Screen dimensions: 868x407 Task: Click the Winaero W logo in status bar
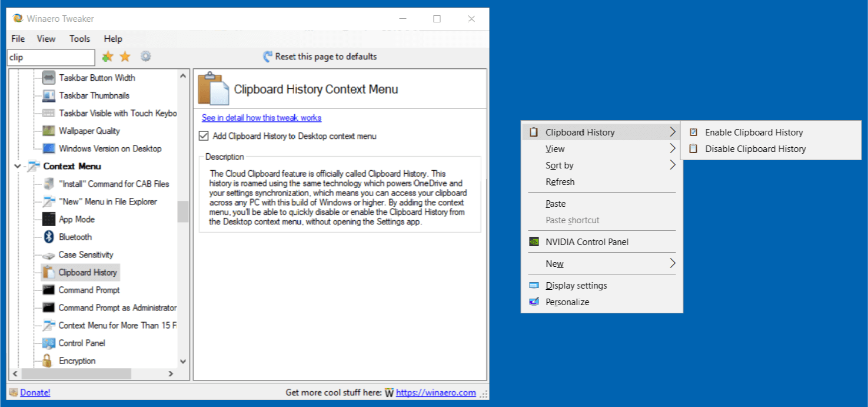tap(389, 393)
